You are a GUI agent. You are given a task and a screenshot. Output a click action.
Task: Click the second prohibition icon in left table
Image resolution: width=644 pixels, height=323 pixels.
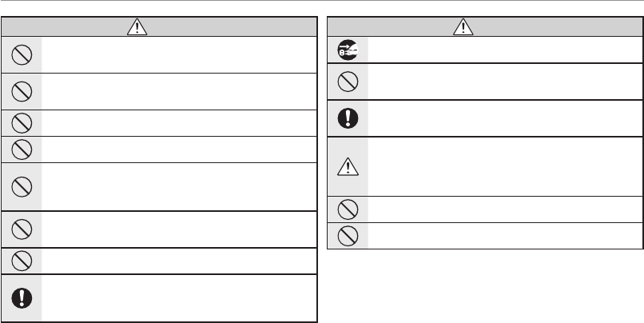22,91
